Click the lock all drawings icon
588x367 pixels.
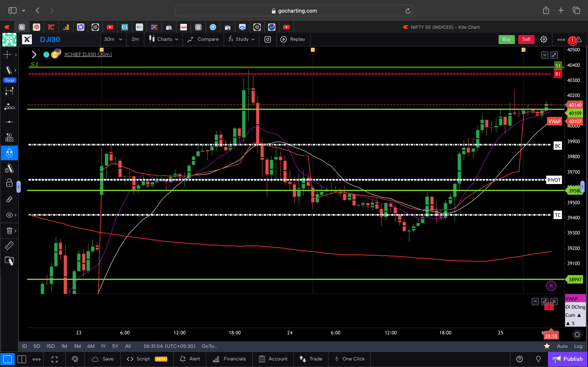[9, 183]
